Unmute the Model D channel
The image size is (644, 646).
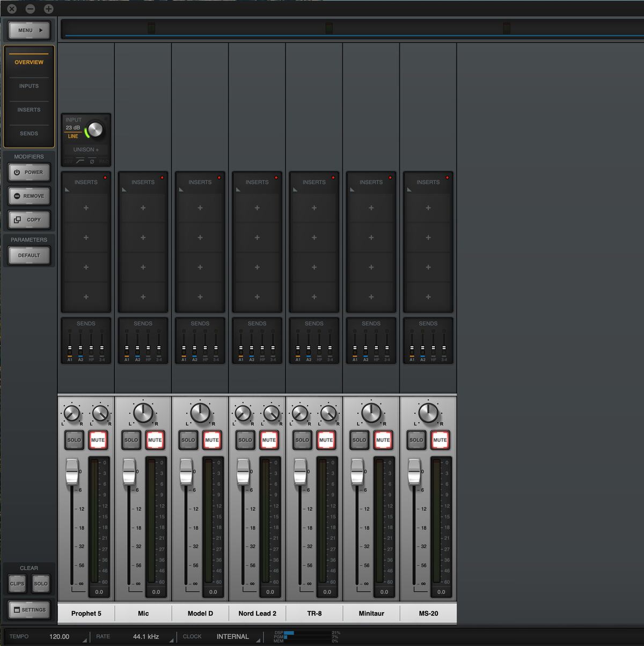tap(212, 440)
